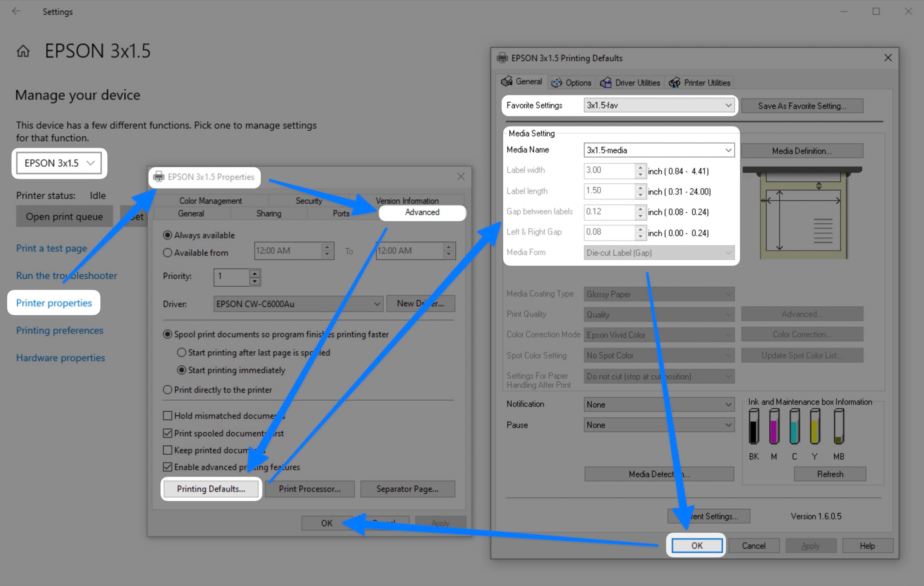924x586 pixels.
Task: Select Print directly to the printer
Action: tap(167, 390)
